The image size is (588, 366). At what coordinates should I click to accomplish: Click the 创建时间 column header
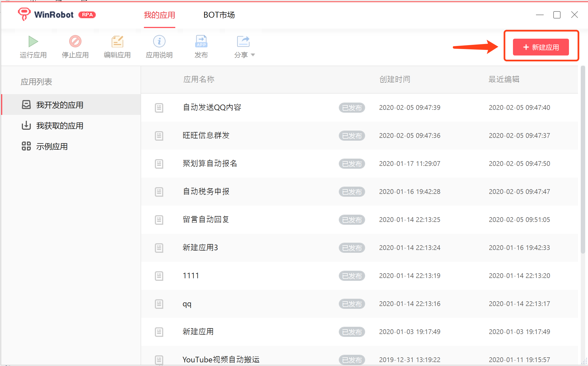(395, 79)
